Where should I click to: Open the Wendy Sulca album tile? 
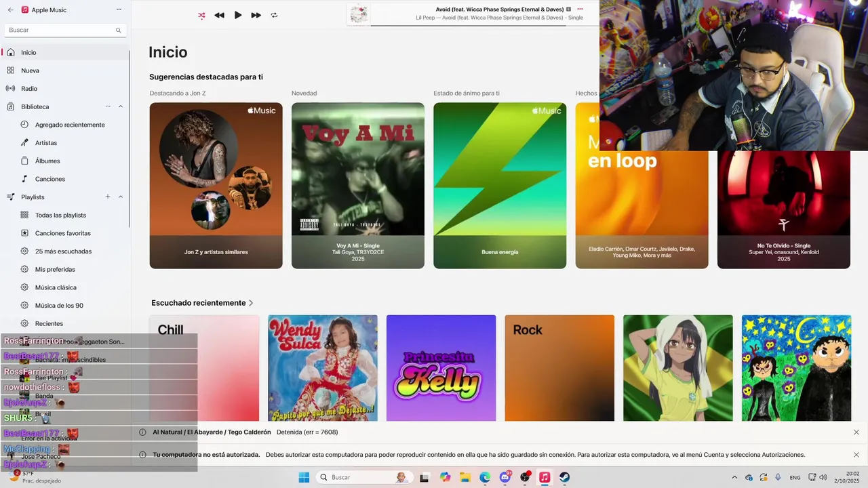[323, 368]
